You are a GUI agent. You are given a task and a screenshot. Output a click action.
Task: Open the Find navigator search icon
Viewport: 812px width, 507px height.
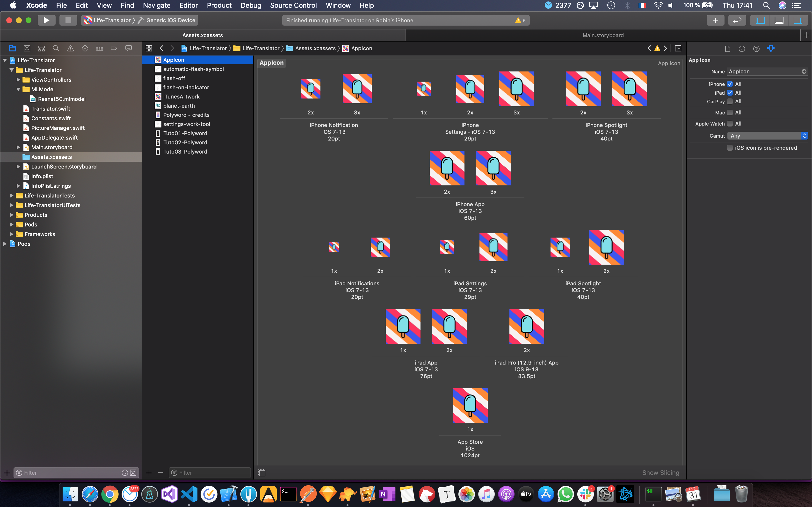click(x=56, y=48)
